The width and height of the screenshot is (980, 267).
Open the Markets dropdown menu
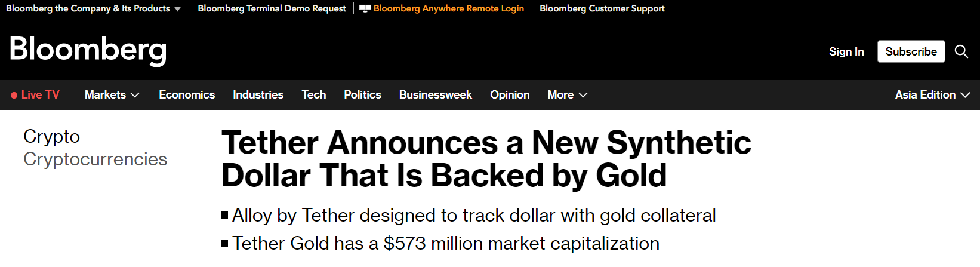pos(112,95)
